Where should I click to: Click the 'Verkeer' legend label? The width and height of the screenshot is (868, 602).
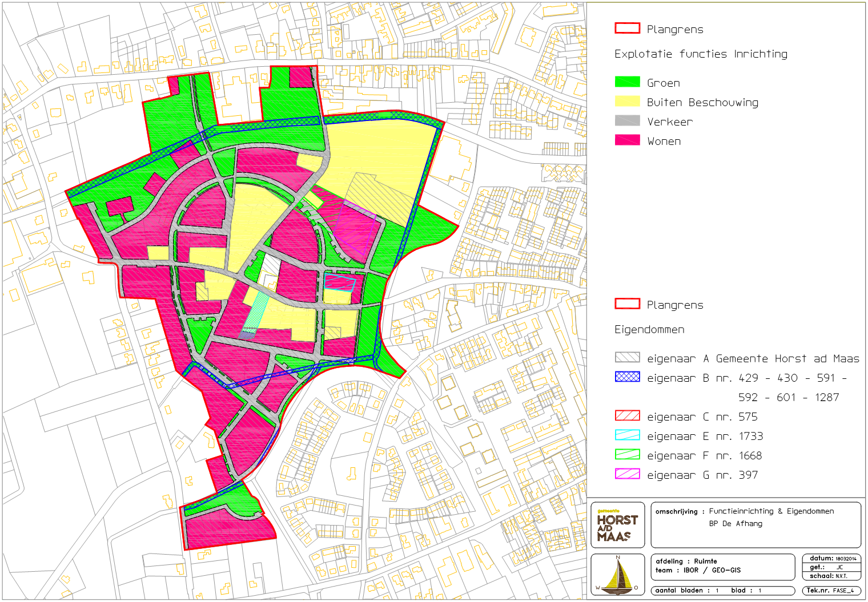tap(670, 122)
